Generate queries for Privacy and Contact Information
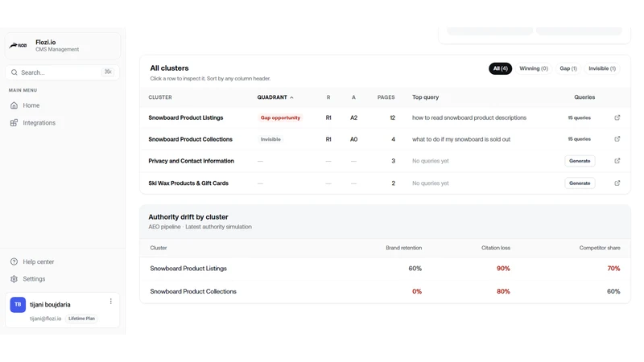This screenshot has width=644, height=362. click(x=580, y=161)
